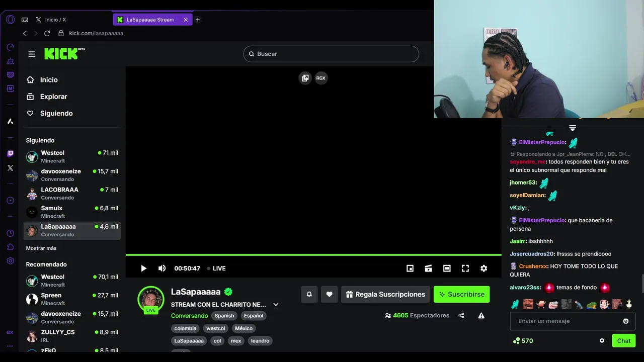Click the chat scrollbar
Screen dimensions: 644x362
[x=641, y=284]
